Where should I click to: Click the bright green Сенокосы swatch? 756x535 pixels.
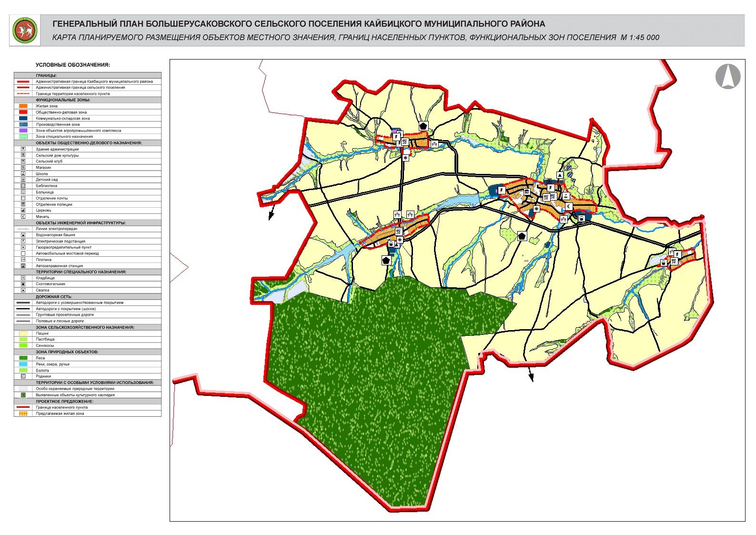click(x=23, y=345)
